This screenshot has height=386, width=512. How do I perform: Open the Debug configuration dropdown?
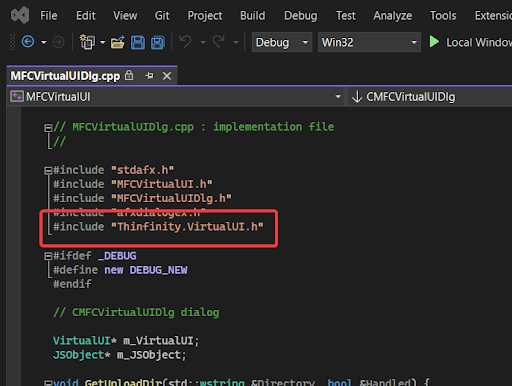tap(282, 42)
